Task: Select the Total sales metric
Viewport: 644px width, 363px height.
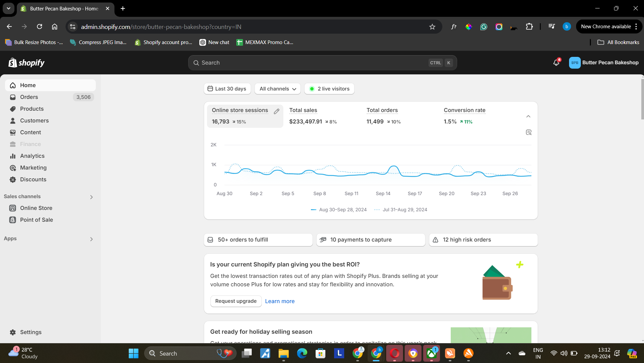Action: 323,116
